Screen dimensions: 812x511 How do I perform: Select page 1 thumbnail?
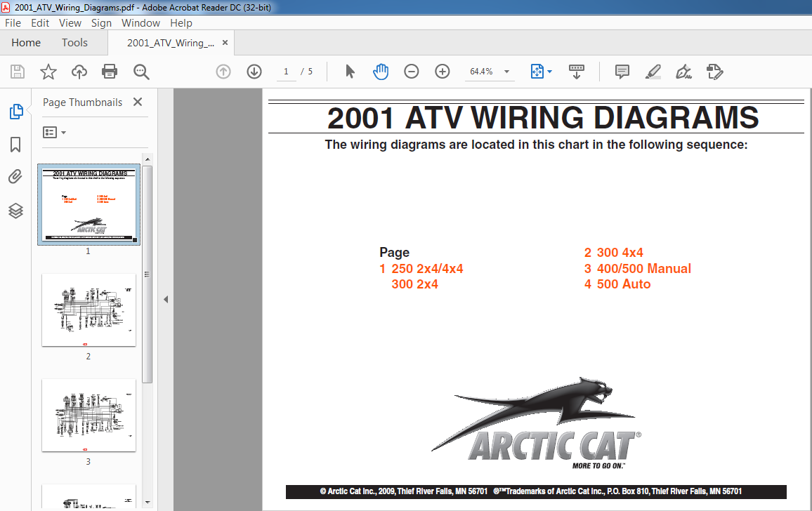(x=89, y=204)
